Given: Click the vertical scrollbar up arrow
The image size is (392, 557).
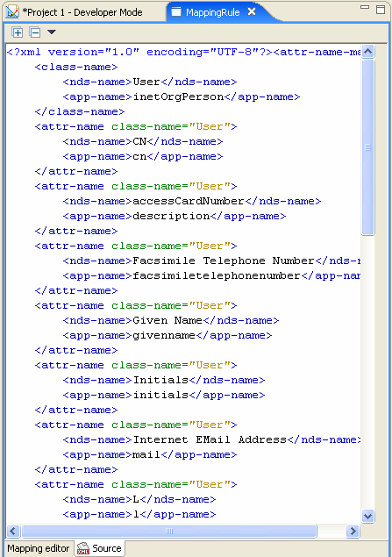Looking at the screenshot, I should 367,52.
